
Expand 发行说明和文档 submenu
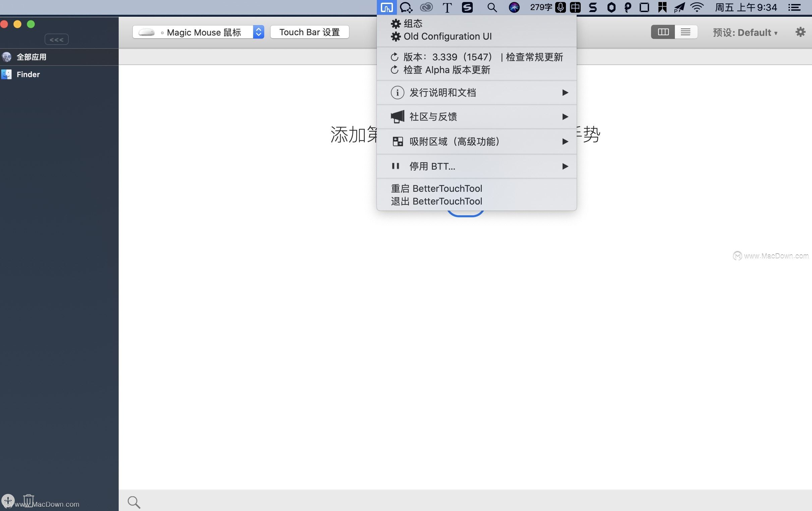476,93
